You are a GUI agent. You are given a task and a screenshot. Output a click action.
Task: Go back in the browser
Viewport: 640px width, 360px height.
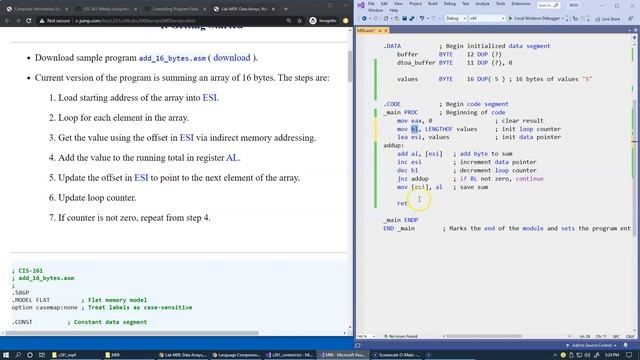pos(7,20)
